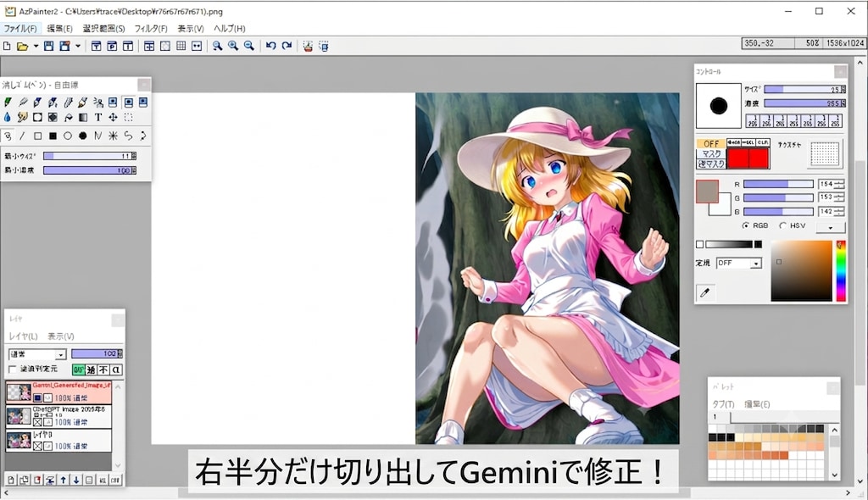Image resolution: width=868 pixels, height=500 pixels.
Task: Open タブ(T) menu in palette panel
Action: tap(723, 404)
